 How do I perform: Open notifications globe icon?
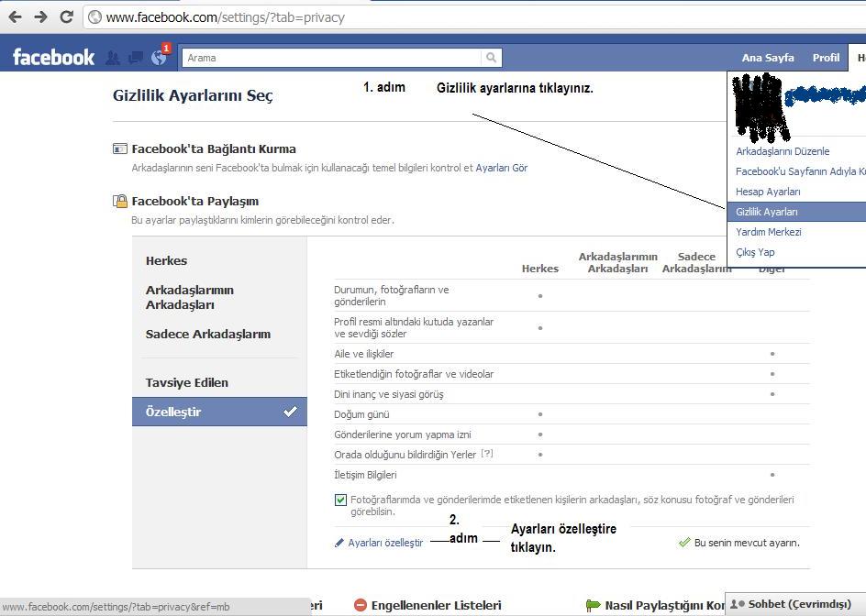(159, 58)
